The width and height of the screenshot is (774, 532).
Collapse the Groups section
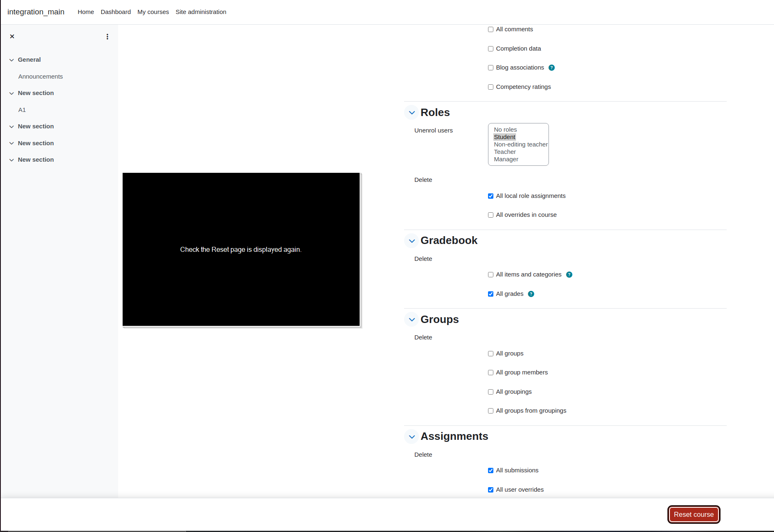click(411, 320)
